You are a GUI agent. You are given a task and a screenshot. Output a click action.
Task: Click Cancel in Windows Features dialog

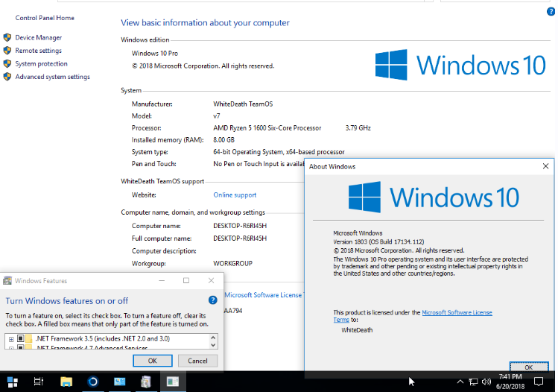(x=197, y=361)
